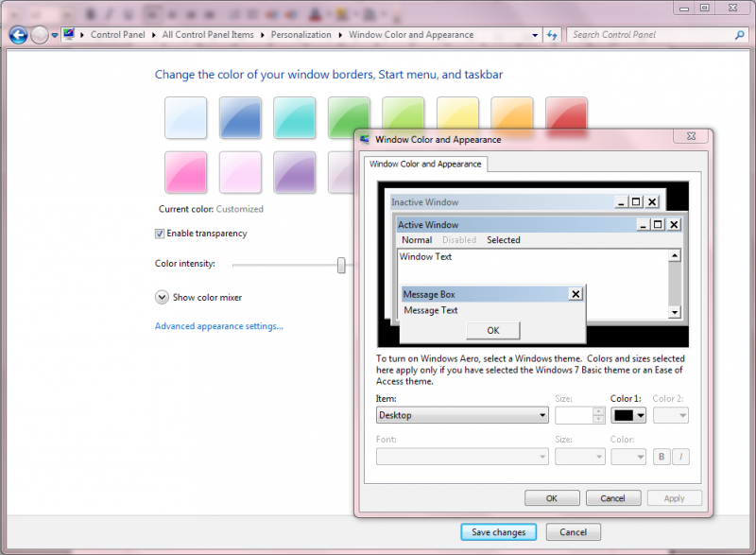Image resolution: width=756 pixels, height=555 pixels.
Task: Select Personalization in the breadcrumb bar
Action: (301, 35)
